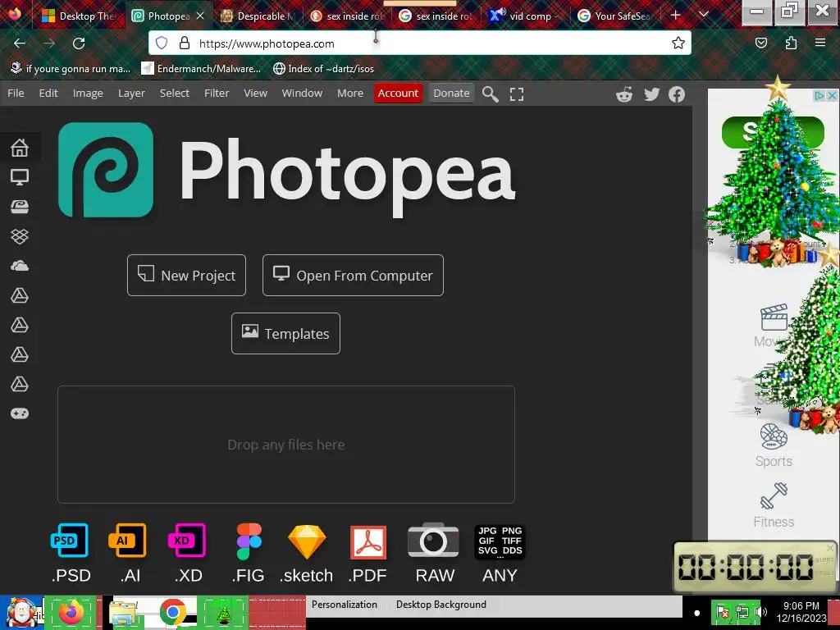Reload the page in Firefox
Image resolution: width=840 pixels, height=630 pixels.
coord(79,43)
